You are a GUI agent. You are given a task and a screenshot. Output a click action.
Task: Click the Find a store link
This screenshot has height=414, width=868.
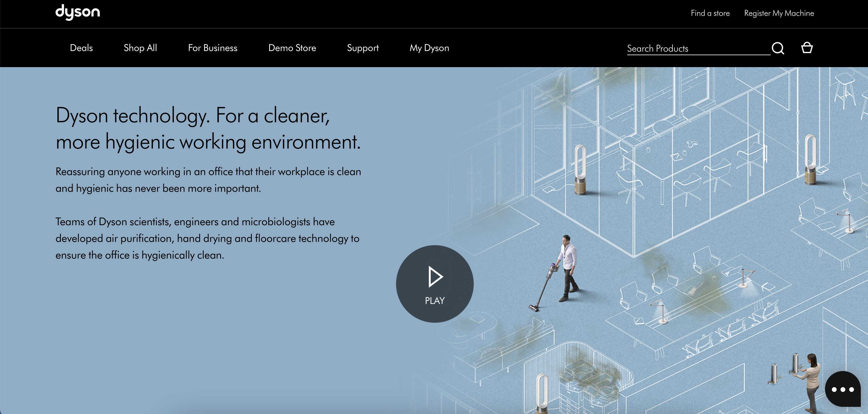click(711, 13)
